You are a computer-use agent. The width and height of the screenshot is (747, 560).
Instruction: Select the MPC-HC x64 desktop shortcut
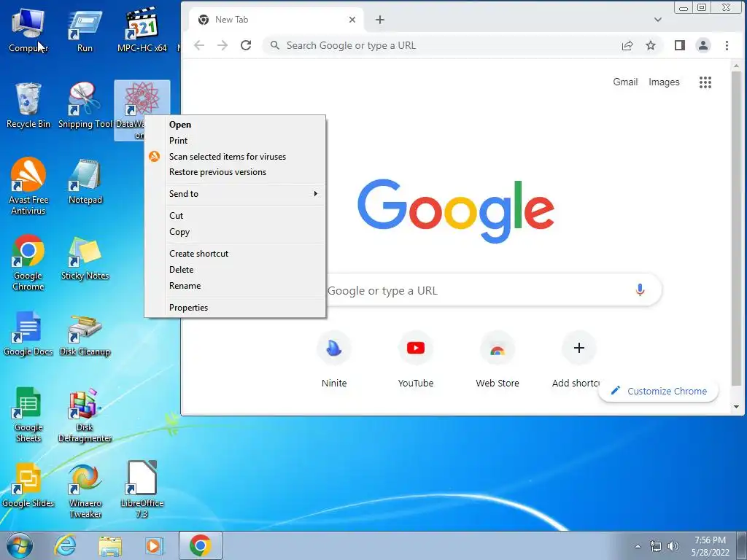pyautogui.click(x=142, y=29)
